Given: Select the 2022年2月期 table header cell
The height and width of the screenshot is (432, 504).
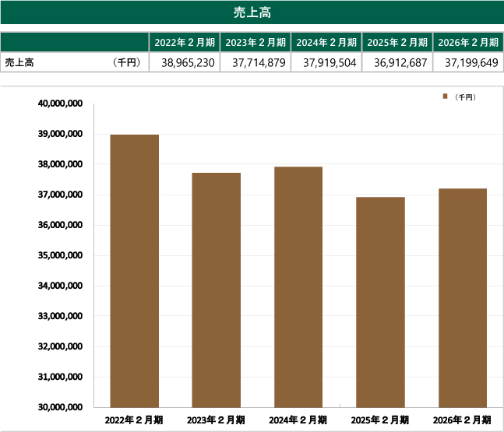Looking at the screenshot, I should click(185, 42).
